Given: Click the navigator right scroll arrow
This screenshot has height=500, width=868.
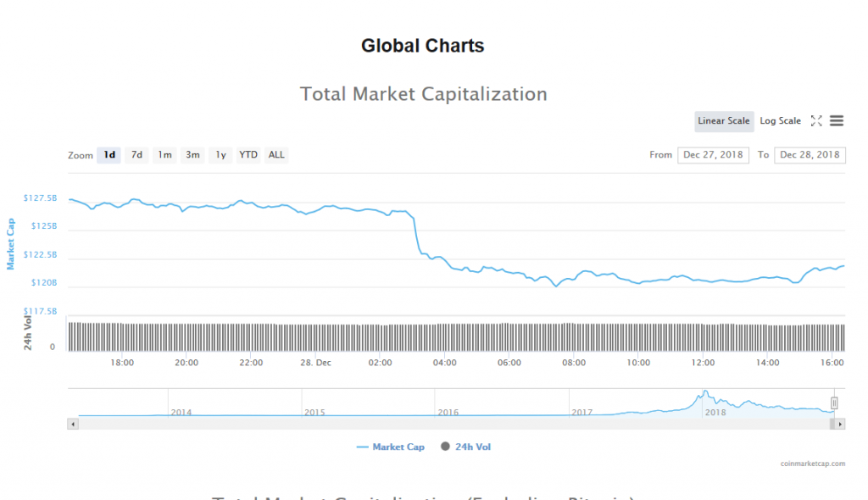Looking at the screenshot, I should pyautogui.click(x=840, y=423).
